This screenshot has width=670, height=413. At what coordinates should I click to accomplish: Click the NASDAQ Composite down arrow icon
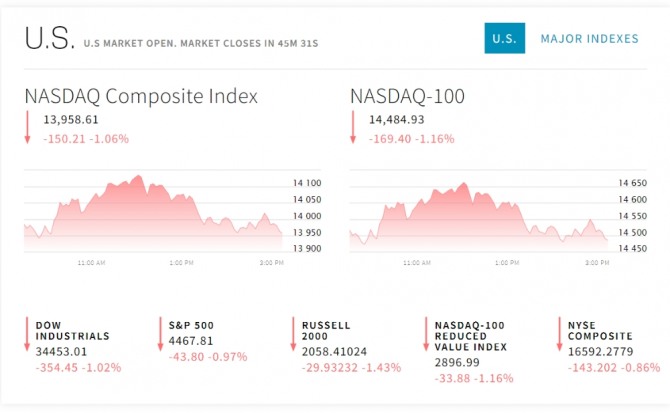tap(28, 128)
